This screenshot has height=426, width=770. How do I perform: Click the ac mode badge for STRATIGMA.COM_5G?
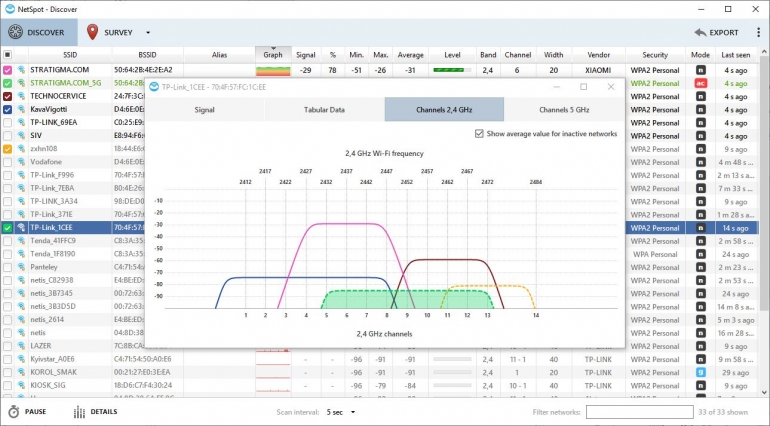pos(701,83)
